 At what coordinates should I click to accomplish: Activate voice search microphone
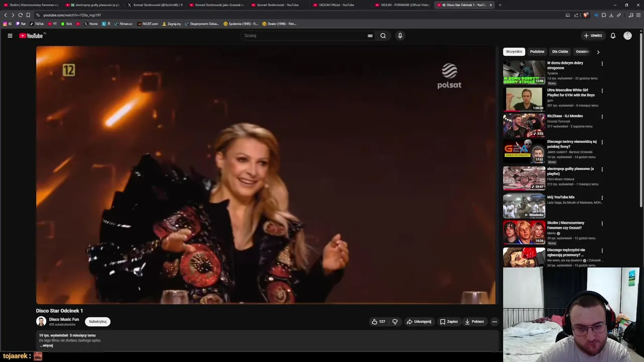tap(400, 36)
